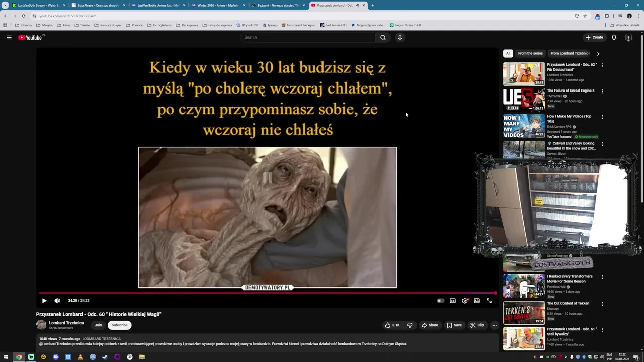Enter fullscreen mode
The width and height of the screenshot is (644, 362).
tap(489, 301)
